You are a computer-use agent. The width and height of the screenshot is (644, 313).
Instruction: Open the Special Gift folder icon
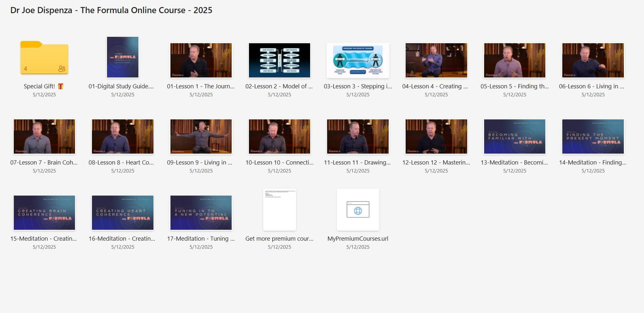(44, 58)
